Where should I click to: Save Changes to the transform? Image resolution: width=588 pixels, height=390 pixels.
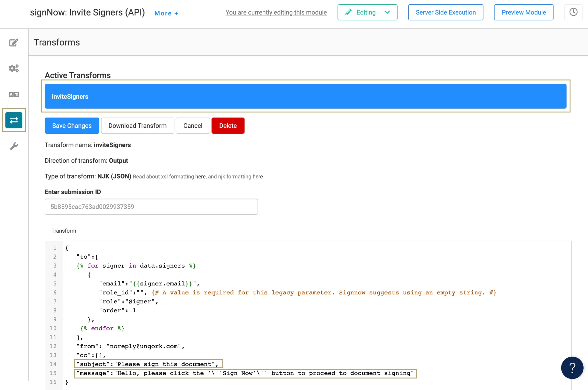72,126
